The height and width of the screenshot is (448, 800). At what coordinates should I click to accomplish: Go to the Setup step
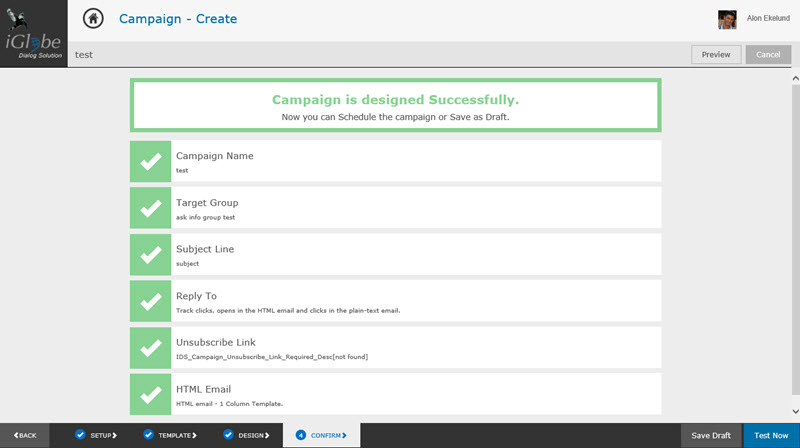[96, 435]
